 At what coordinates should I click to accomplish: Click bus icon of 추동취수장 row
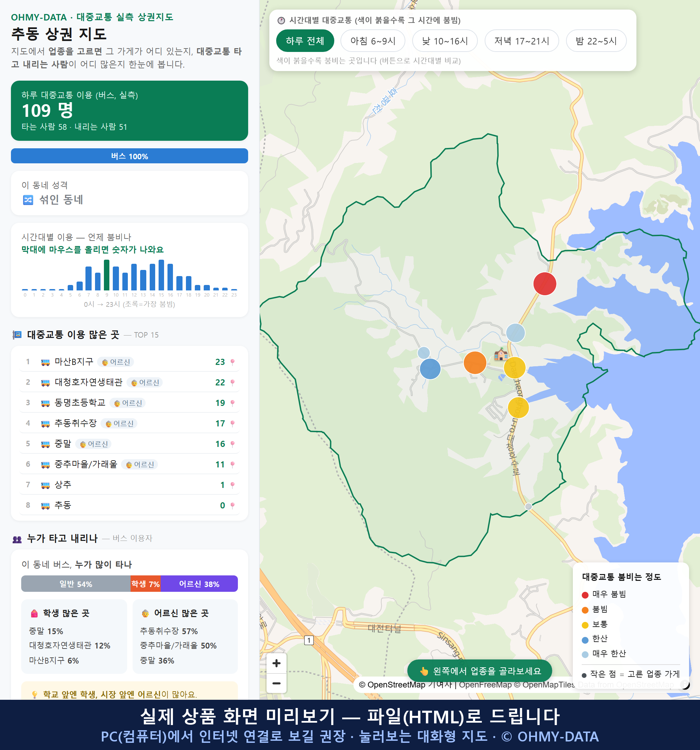(x=45, y=424)
